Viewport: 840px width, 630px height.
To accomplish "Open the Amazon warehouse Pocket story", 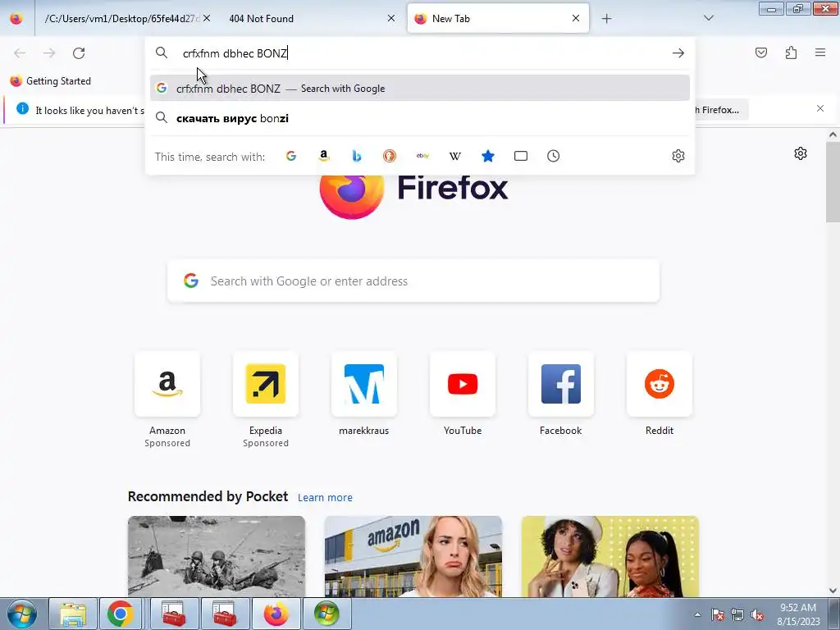I will point(413,557).
